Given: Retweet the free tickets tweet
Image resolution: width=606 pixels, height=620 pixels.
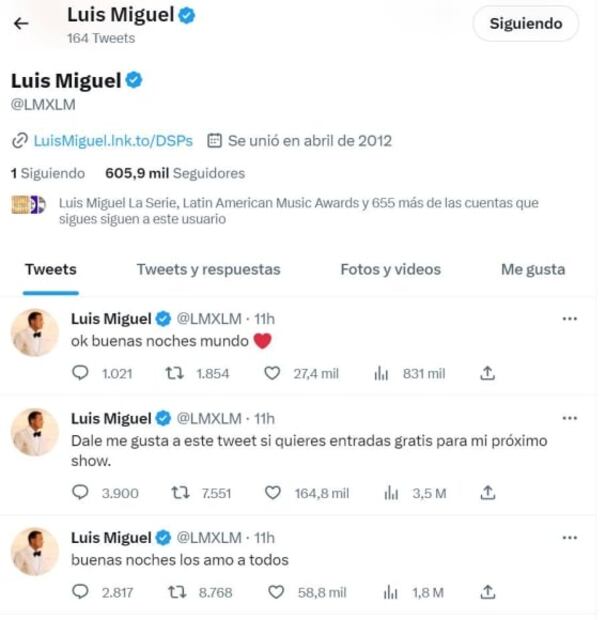Looking at the screenshot, I should (x=181, y=493).
